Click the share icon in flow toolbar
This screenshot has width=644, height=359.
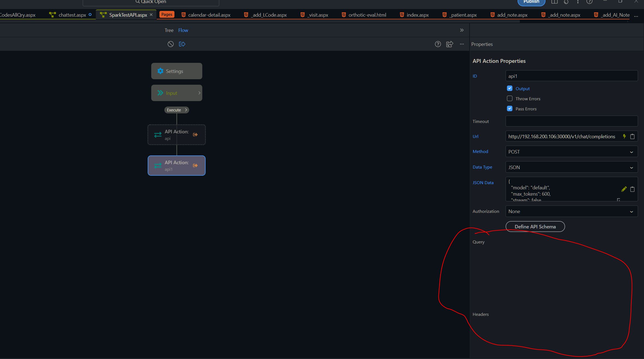[450, 44]
